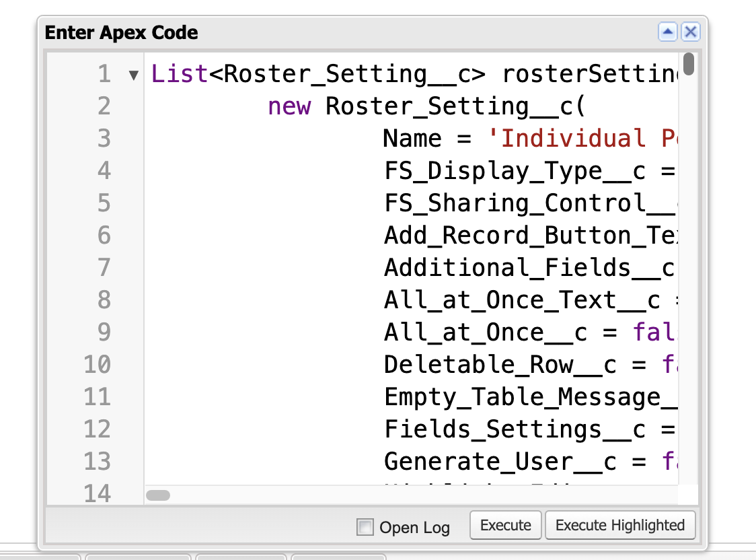Click line number 9 in the gutter
The image size is (756, 560).
(x=104, y=332)
